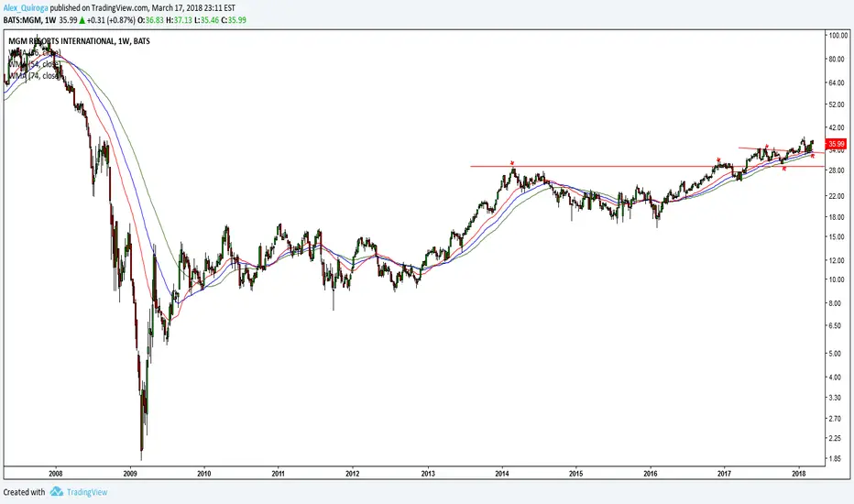Click the 22.00 price axis label
Viewport: 854px width, 504px height.
click(x=836, y=195)
